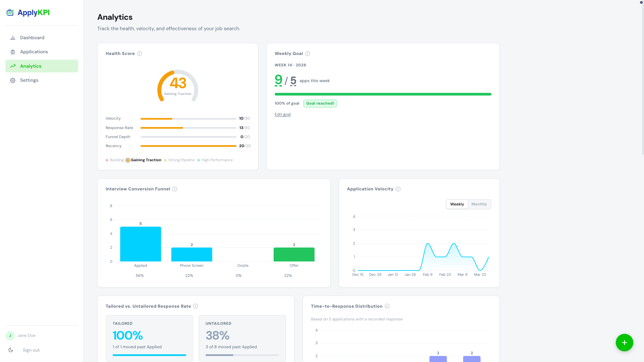Click the High Performance legend entry

point(217,160)
